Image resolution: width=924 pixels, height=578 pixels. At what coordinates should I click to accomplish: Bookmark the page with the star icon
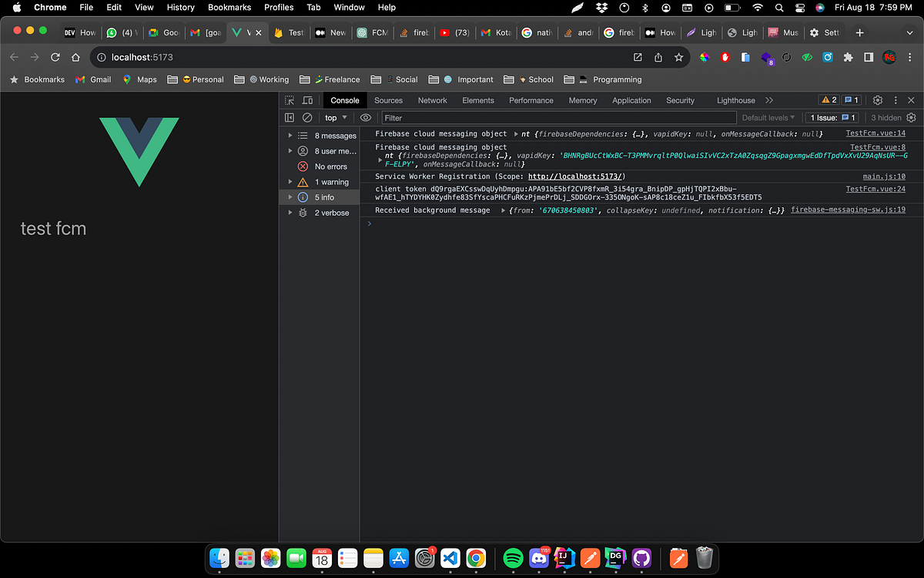tap(678, 56)
